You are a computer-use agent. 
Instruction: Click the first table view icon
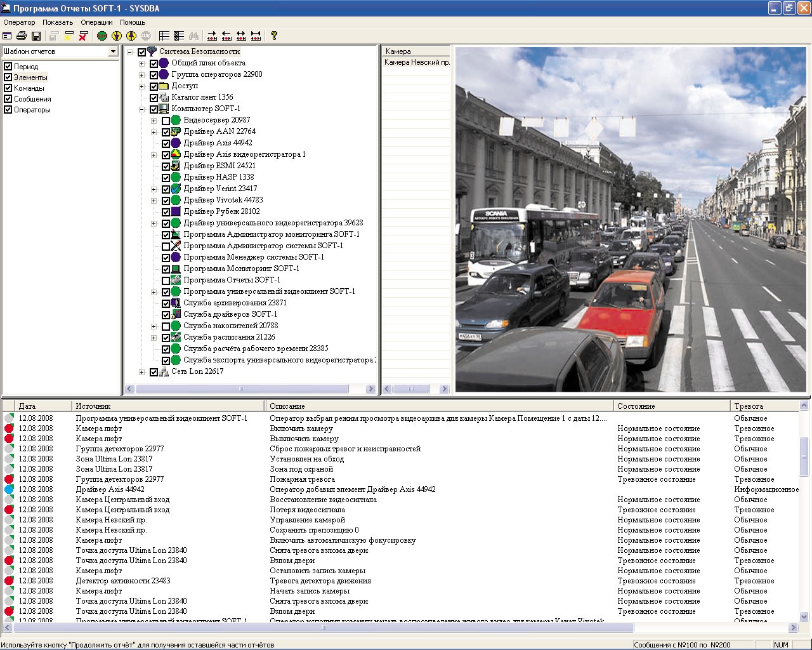tap(164, 36)
